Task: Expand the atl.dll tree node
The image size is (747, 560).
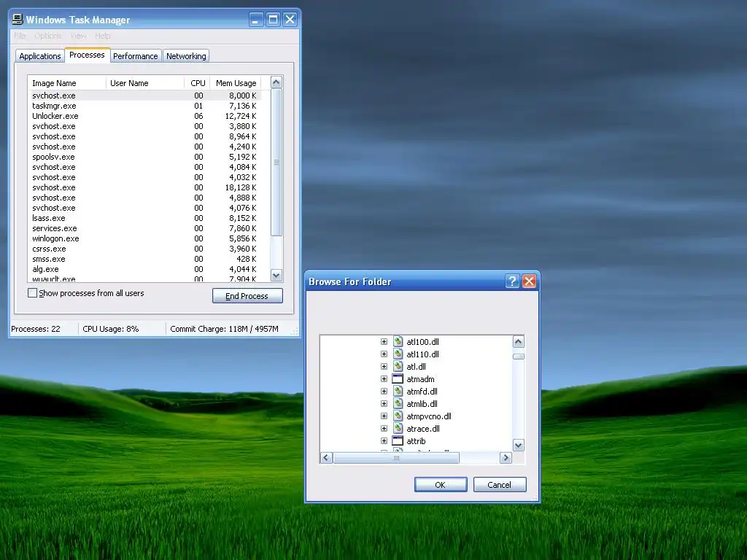Action: [384, 366]
